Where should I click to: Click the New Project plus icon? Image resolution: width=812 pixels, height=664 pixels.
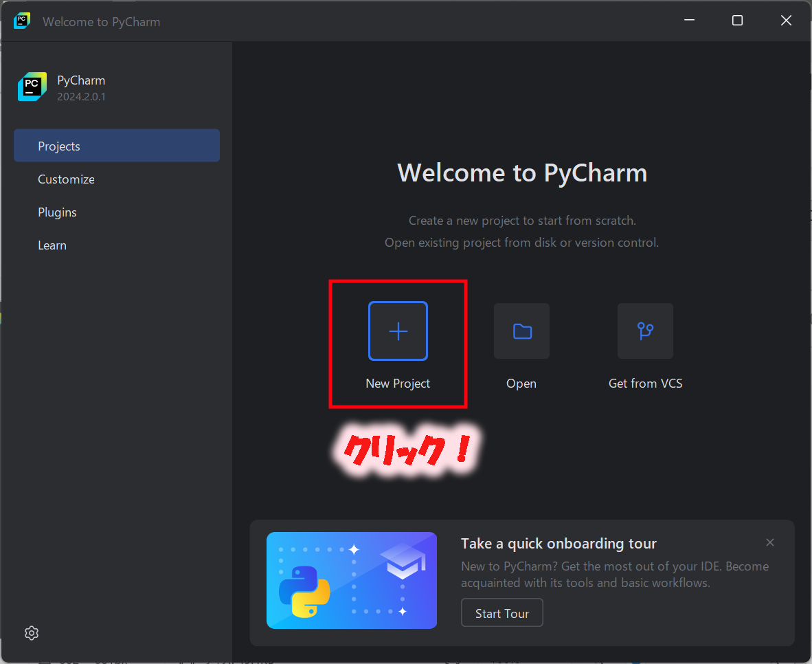[x=398, y=331]
